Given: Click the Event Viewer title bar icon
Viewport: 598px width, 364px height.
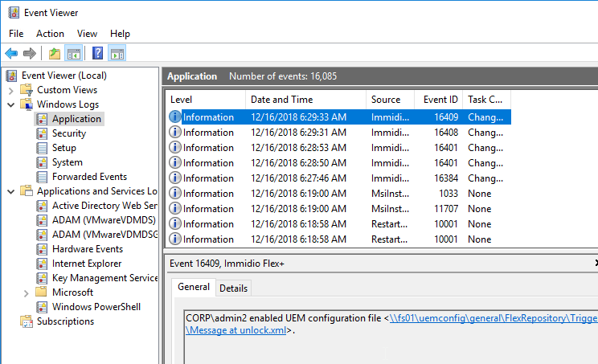Looking at the screenshot, I should 14,13.
